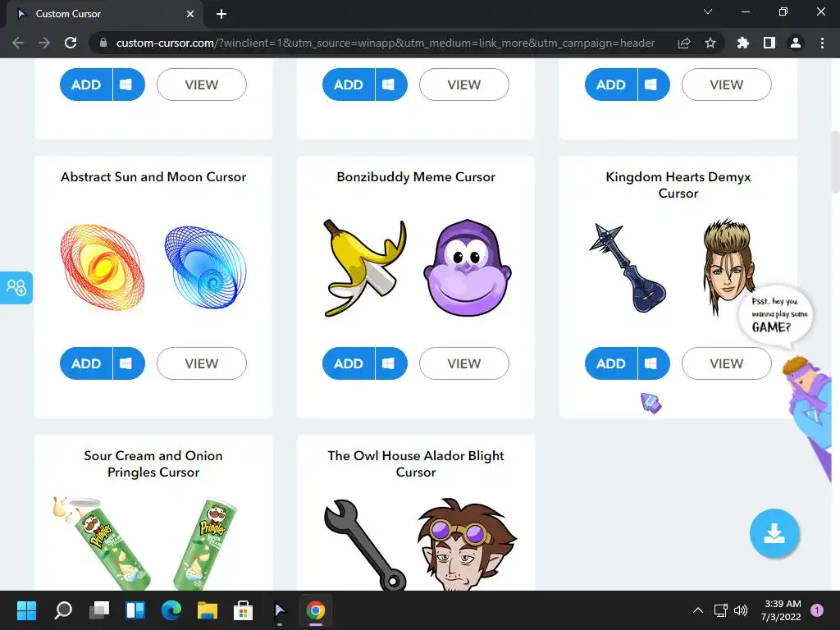The image size is (840, 630).
Task: Close the Custom Cursor tab
Action: click(x=190, y=14)
